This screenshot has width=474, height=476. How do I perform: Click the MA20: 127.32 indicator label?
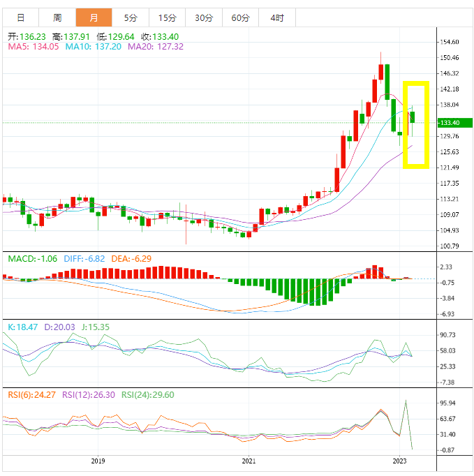pos(156,47)
